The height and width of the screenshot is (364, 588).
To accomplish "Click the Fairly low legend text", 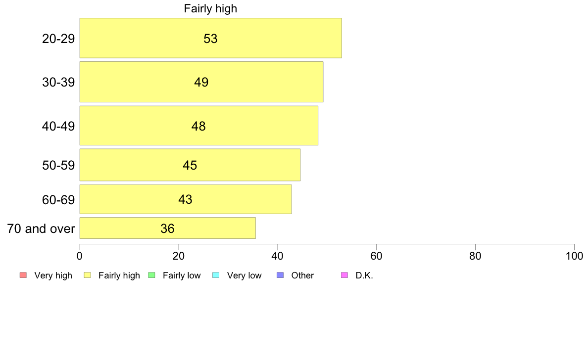I will [x=182, y=275].
